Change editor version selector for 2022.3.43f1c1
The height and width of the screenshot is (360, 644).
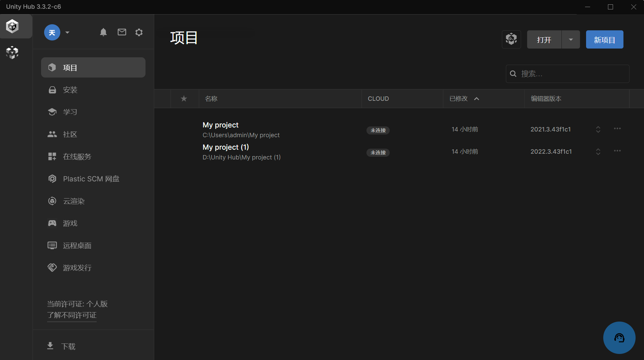598,152
